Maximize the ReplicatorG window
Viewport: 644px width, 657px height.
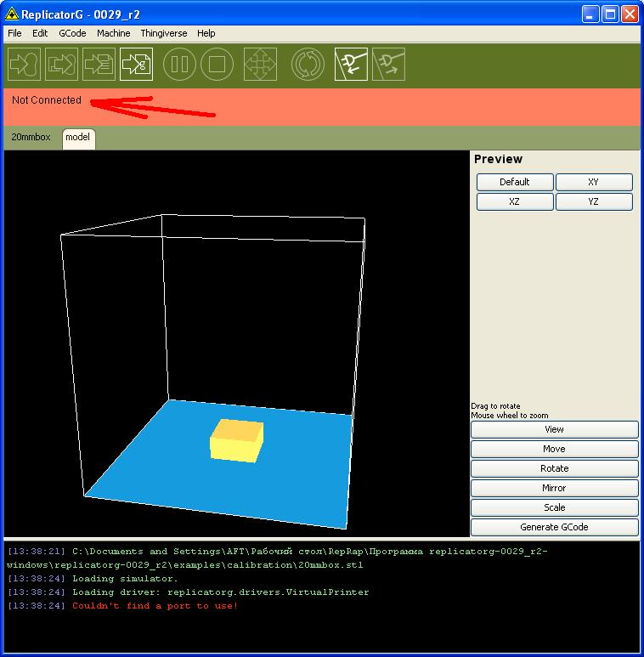tap(610, 14)
